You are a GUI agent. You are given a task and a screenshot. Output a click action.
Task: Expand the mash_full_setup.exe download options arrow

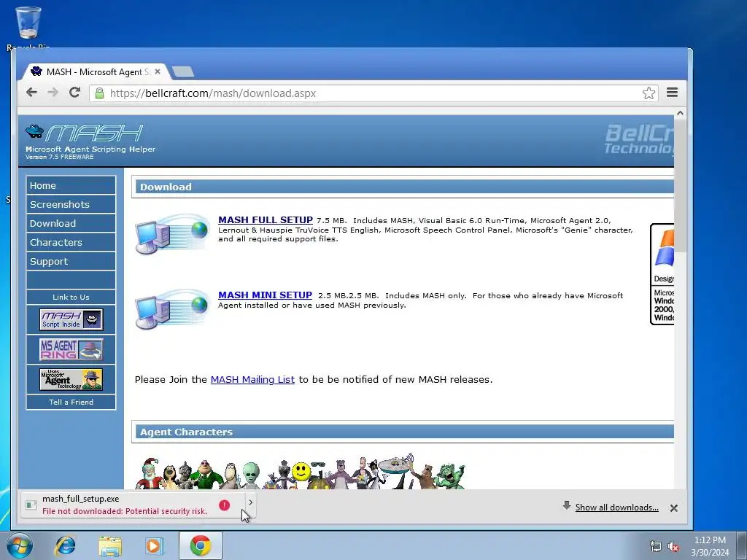[x=251, y=502]
